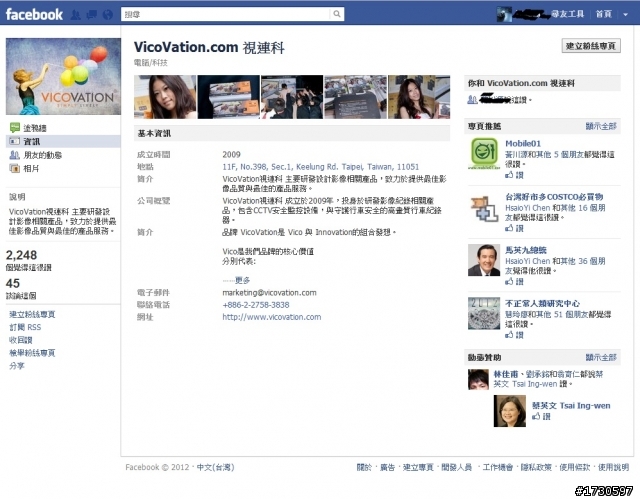Click the Facebook logo in header

[34, 14]
